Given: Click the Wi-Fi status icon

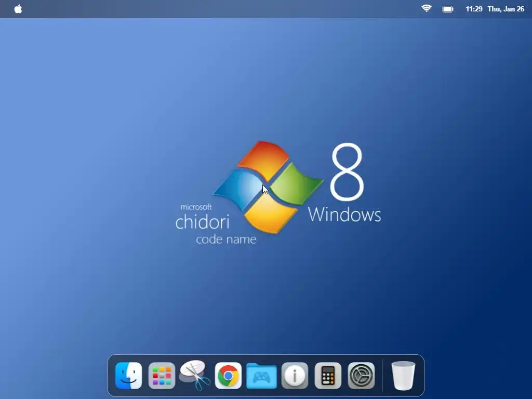Looking at the screenshot, I should coord(427,8).
